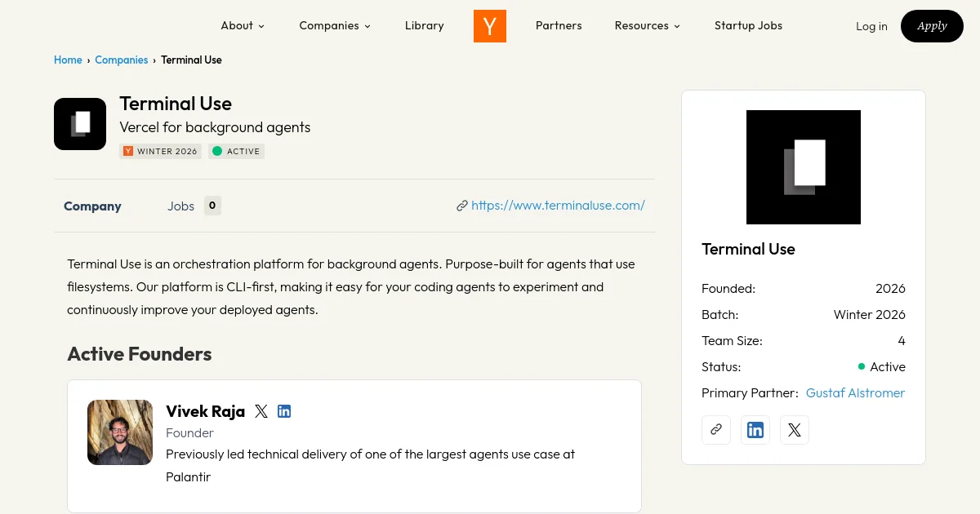Click the 'Vercel for background agents' tagline
The height and width of the screenshot is (514, 980).
(x=215, y=127)
